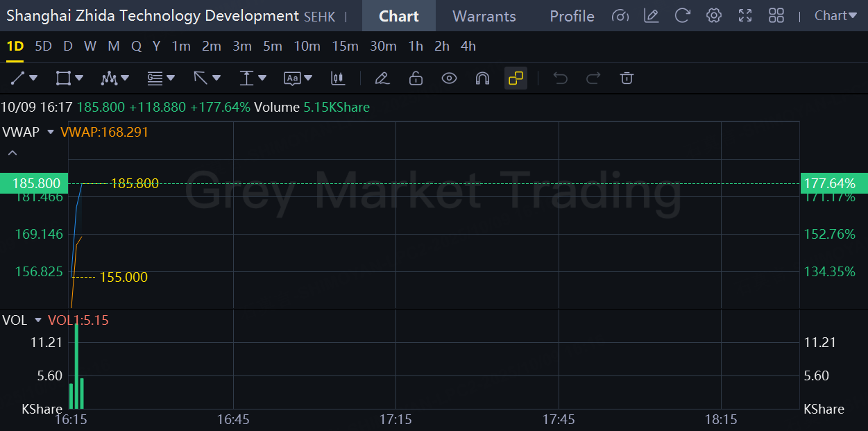Open Fibonacci tool dropdown arrow

(x=171, y=78)
